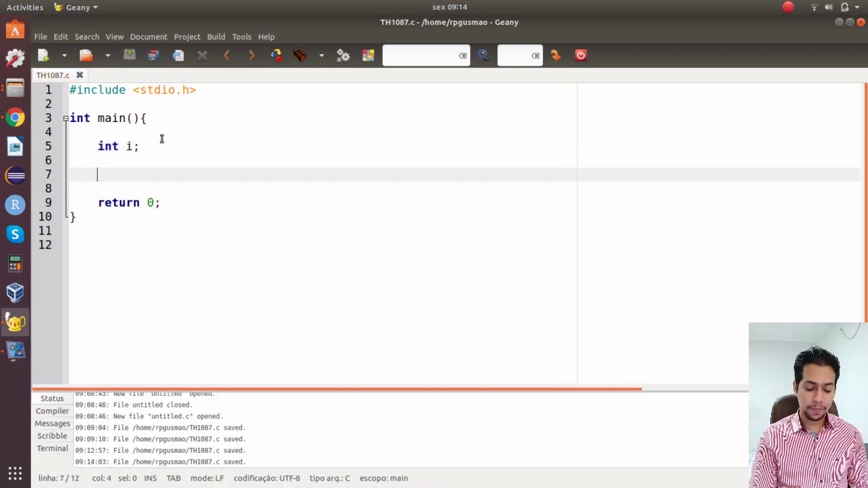This screenshot has height=488, width=868.
Task: Open the Tools menu
Action: (x=241, y=37)
